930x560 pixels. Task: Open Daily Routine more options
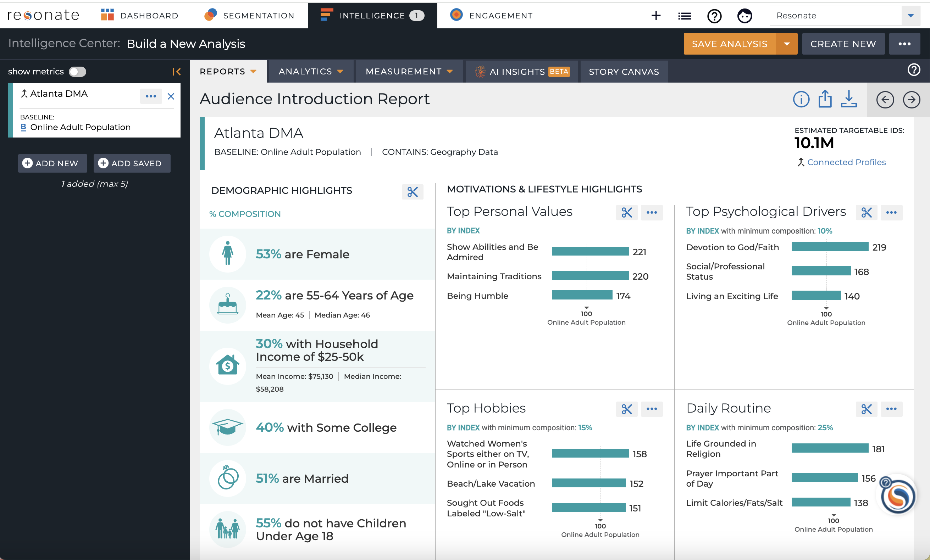(x=891, y=409)
